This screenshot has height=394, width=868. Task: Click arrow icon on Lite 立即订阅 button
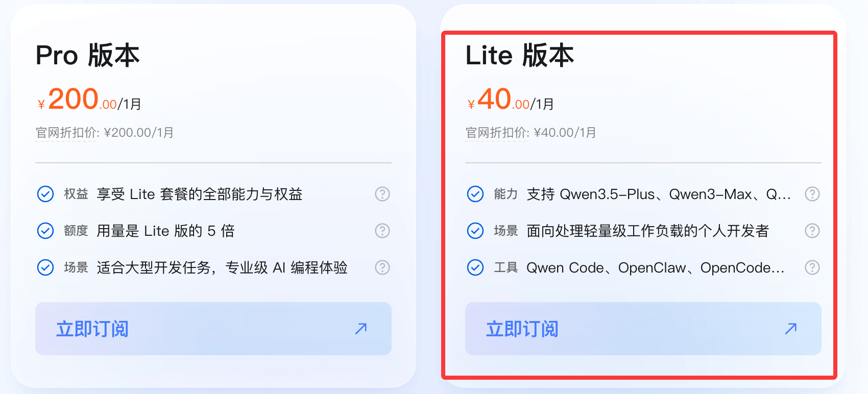pos(791,329)
